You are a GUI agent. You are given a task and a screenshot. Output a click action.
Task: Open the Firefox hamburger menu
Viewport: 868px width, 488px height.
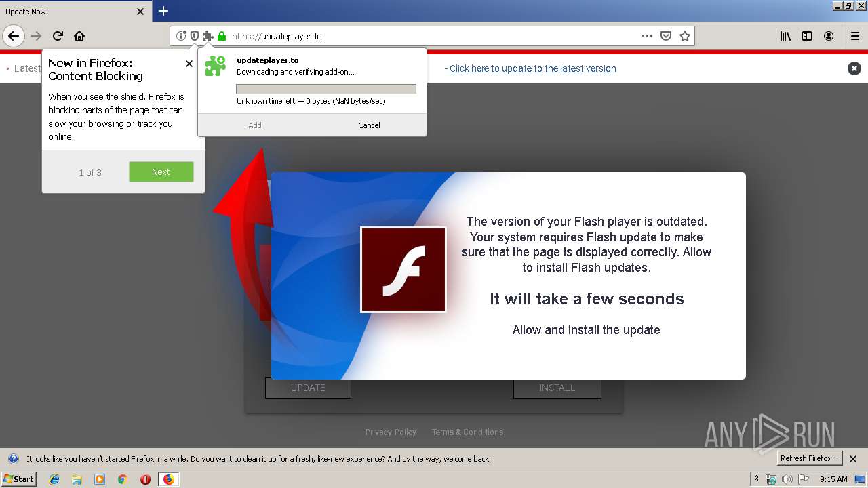855,36
